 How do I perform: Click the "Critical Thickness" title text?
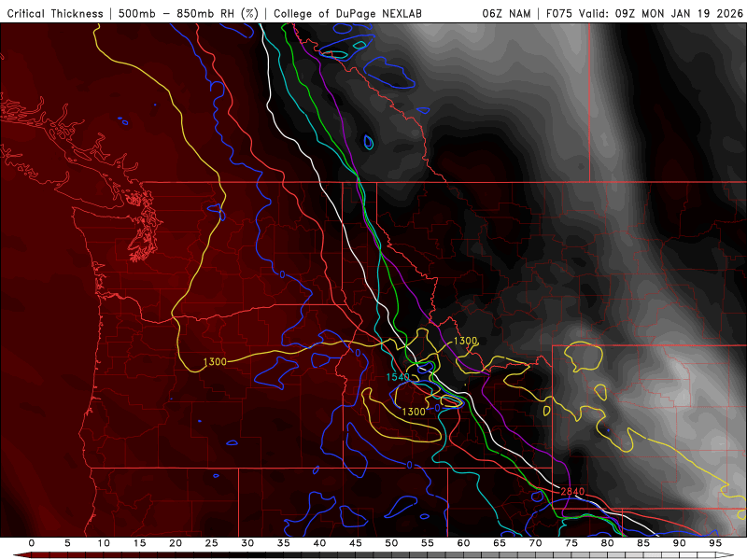(55, 13)
